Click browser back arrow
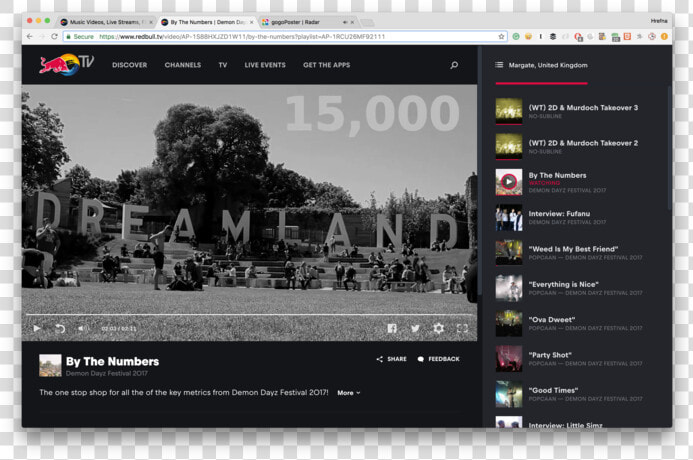Viewport: 693px width, 460px height. (x=30, y=37)
